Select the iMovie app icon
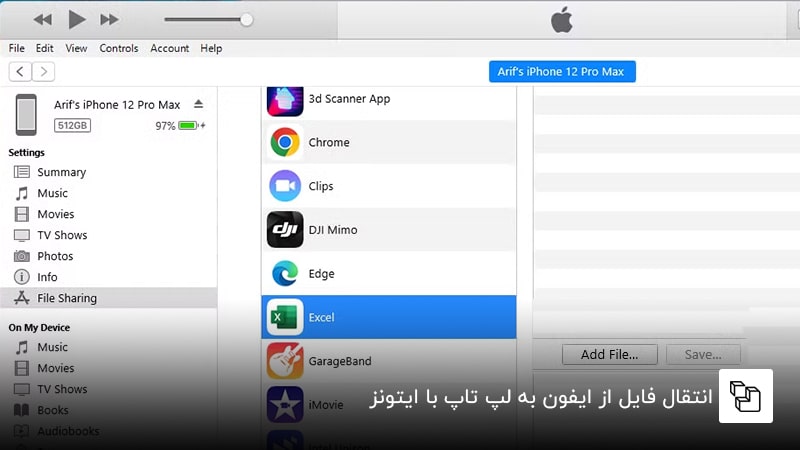The width and height of the screenshot is (800, 450). (285, 405)
